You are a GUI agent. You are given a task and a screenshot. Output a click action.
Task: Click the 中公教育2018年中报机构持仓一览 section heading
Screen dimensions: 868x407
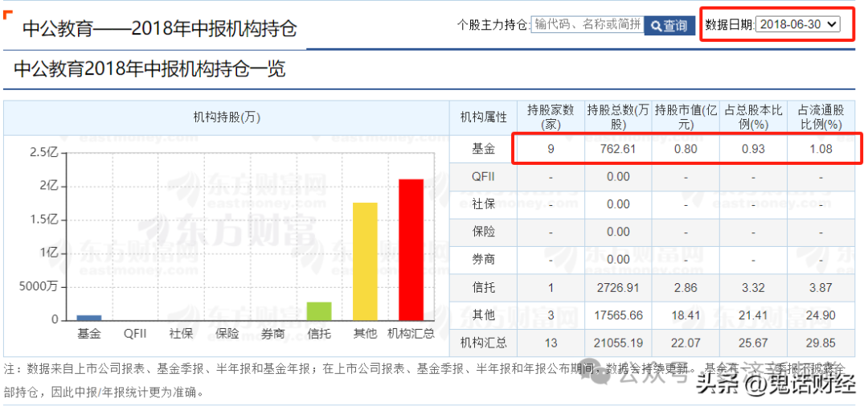(150, 68)
